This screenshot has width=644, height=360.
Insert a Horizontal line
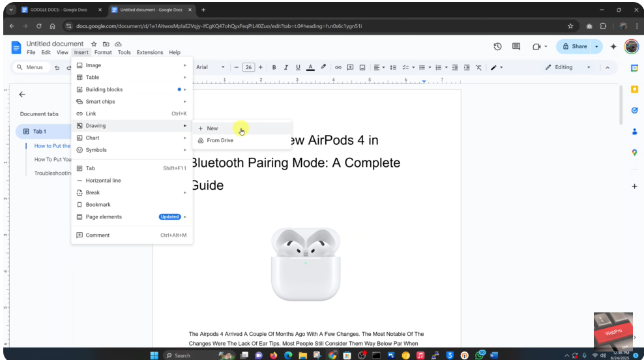click(x=132, y=181)
